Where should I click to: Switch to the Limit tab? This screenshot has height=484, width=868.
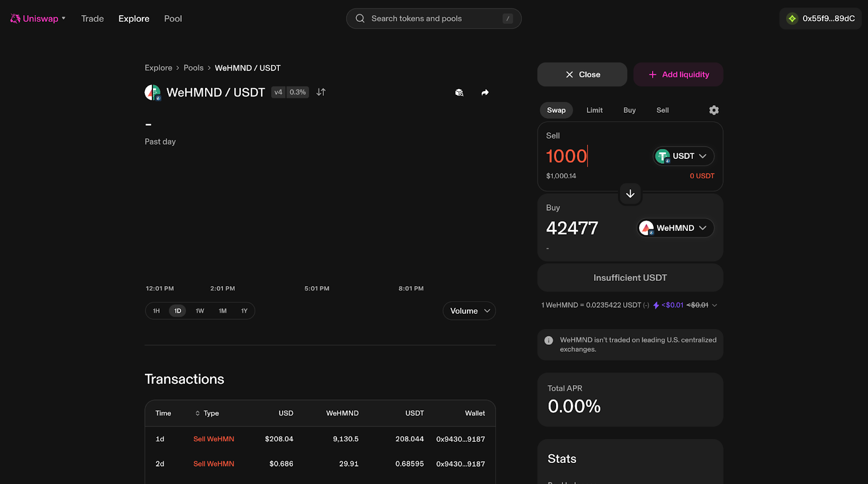pyautogui.click(x=595, y=110)
